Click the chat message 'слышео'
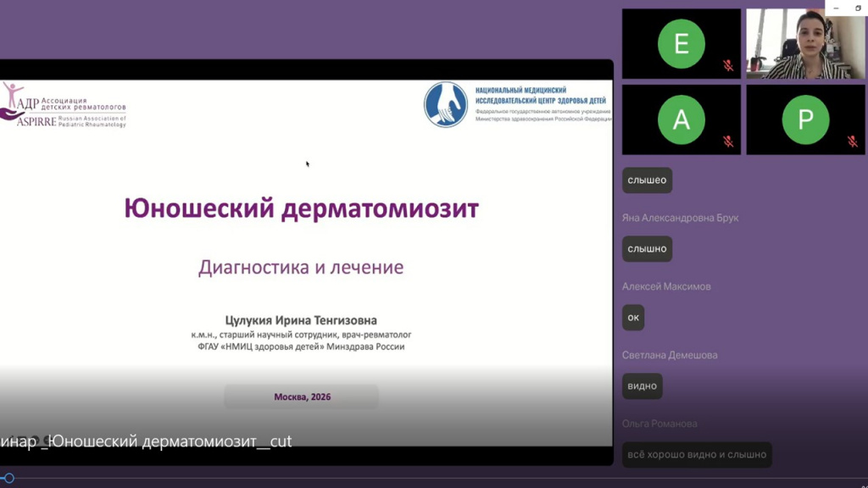This screenshot has height=488, width=868. coord(647,180)
